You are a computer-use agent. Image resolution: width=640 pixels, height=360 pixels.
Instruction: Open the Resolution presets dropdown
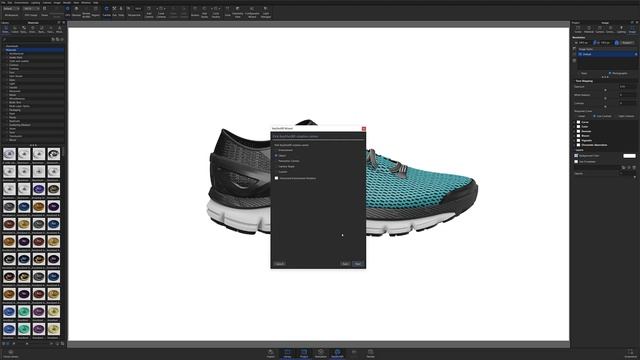tap(627, 42)
